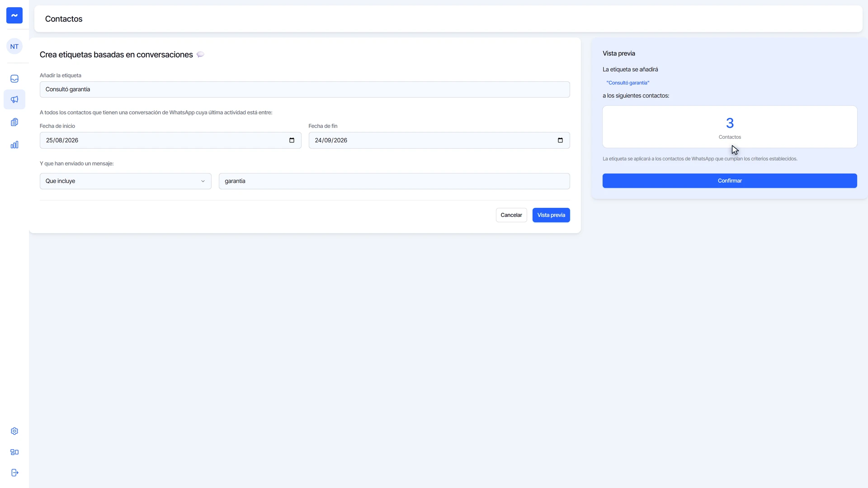Click the speech bubble icon beside heading
The image size is (868, 488).
click(200, 55)
